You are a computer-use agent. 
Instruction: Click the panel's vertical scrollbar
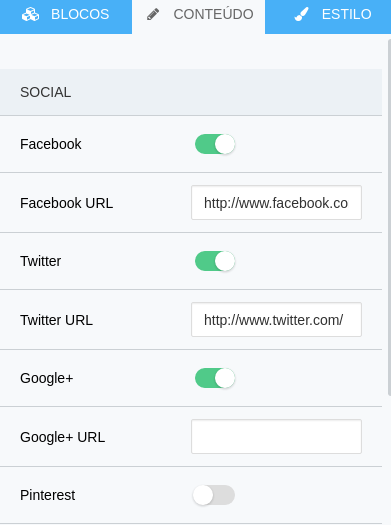[389, 218]
